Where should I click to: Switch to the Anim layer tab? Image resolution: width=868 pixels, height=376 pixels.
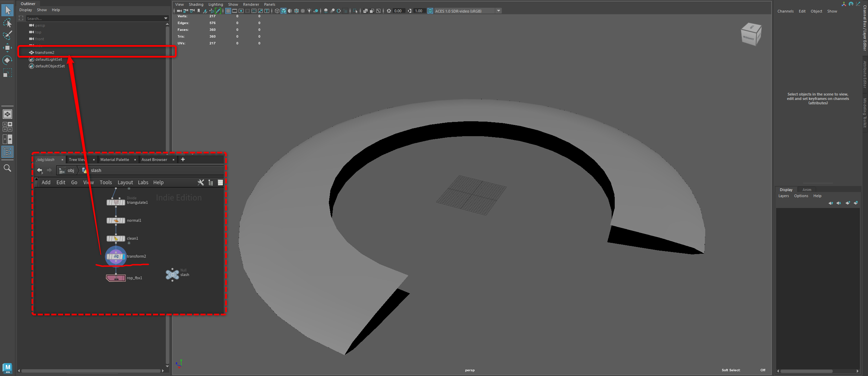[807, 190]
